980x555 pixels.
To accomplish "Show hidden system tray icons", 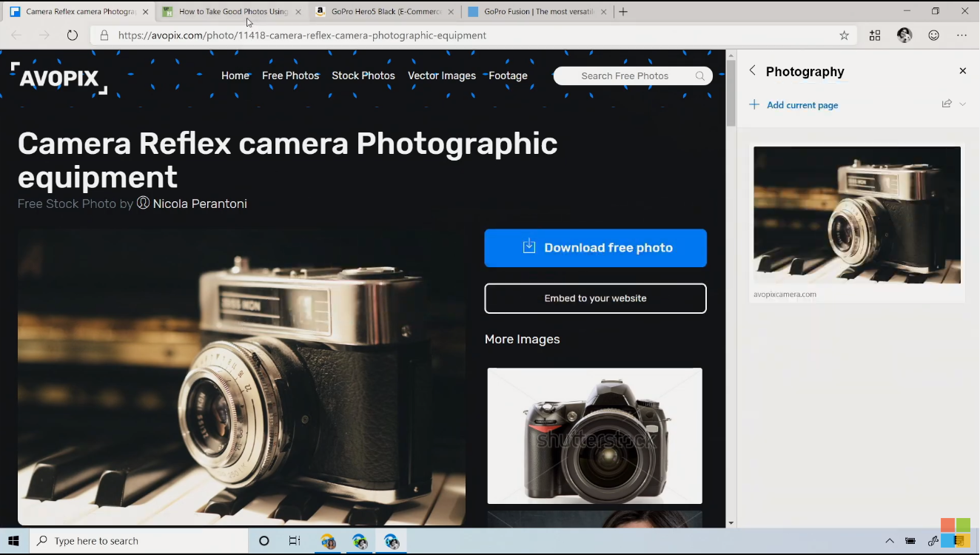I will 890,541.
